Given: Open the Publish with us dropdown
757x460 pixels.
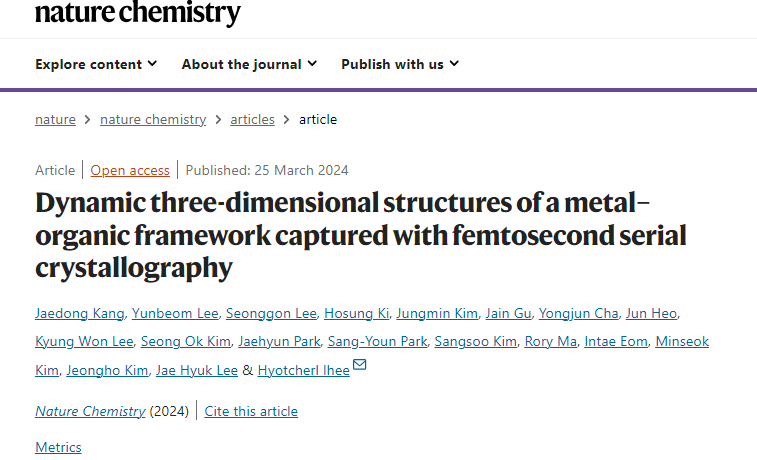Looking at the screenshot, I should coord(400,64).
